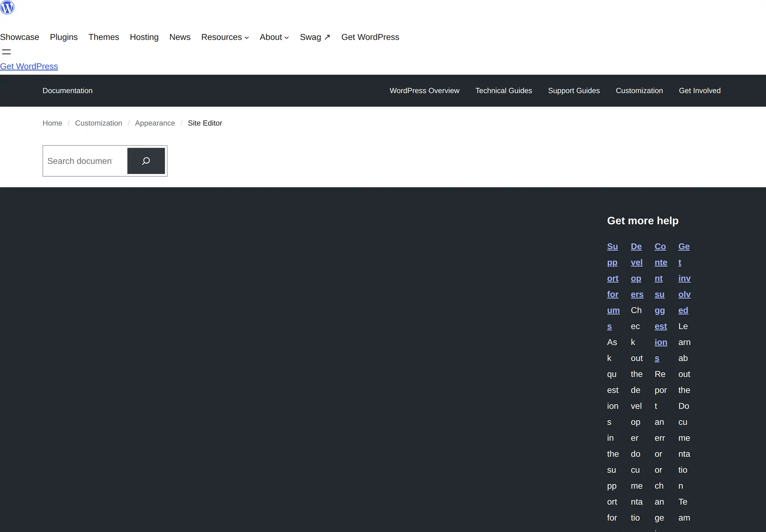Focus the Search documentation input field
The width and height of the screenshot is (766, 532).
click(85, 161)
